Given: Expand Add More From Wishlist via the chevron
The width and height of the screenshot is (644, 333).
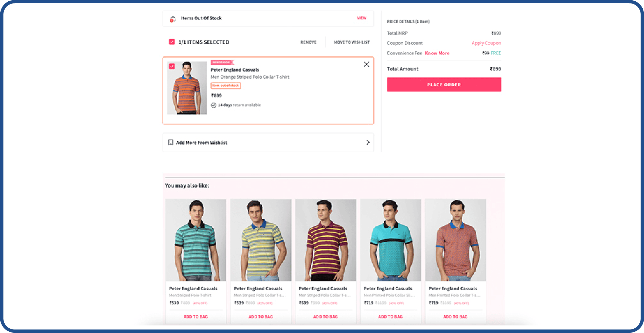Looking at the screenshot, I should tap(368, 142).
